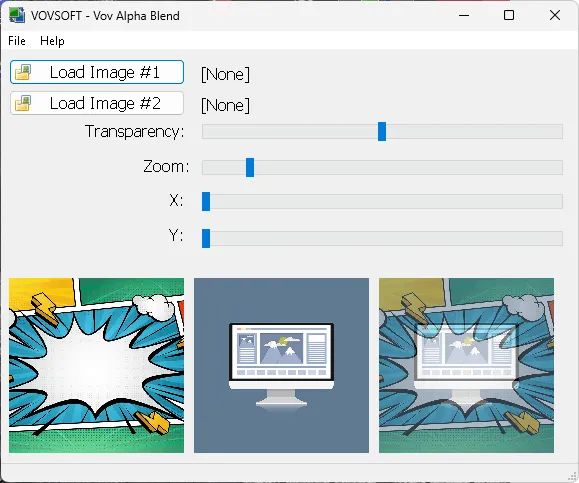Screen dimensions: 579x483
Task: Click the Y position slider thumb
Action: pos(206,238)
